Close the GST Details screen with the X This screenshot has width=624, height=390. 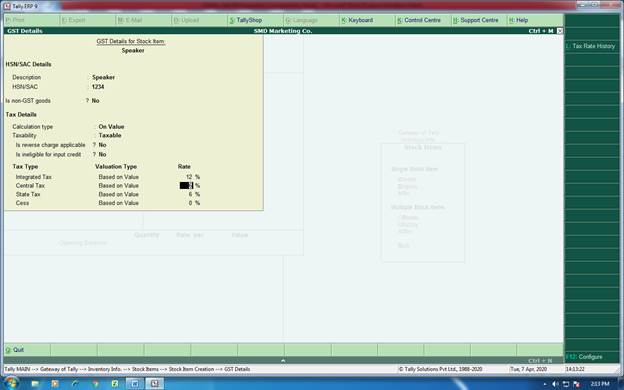[560, 31]
